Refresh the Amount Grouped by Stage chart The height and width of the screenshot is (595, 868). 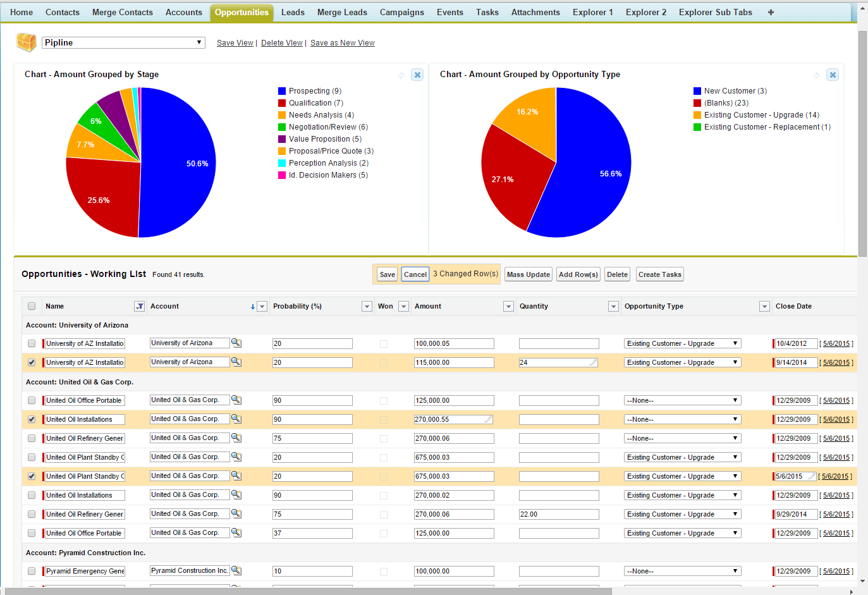coord(401,75)
